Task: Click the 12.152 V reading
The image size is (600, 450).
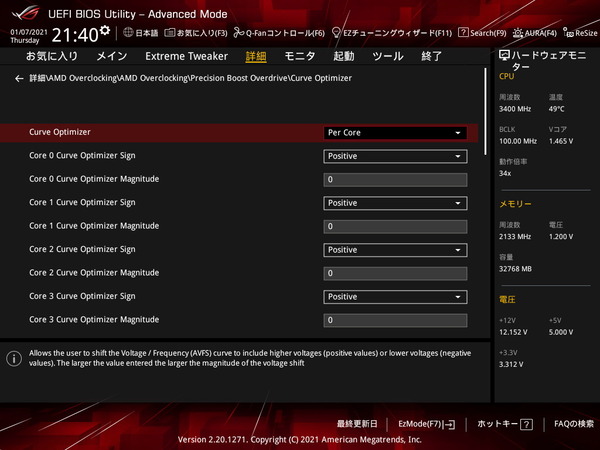Action: click(513, 332)
